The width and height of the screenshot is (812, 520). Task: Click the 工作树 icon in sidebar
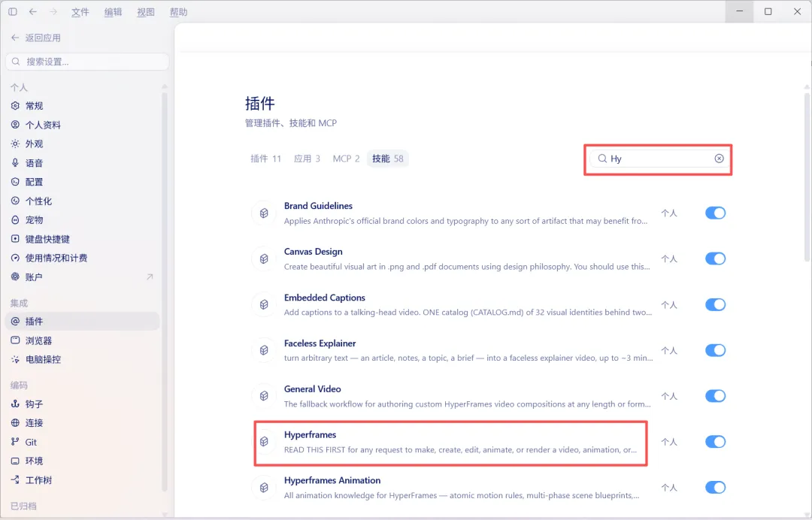pyautogui.click(x=15, y=479)
